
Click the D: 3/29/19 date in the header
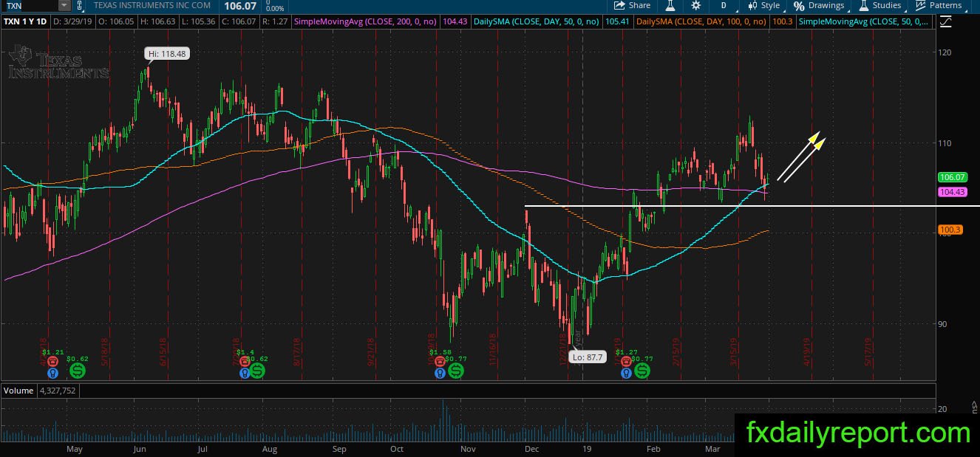pos(72,22)
